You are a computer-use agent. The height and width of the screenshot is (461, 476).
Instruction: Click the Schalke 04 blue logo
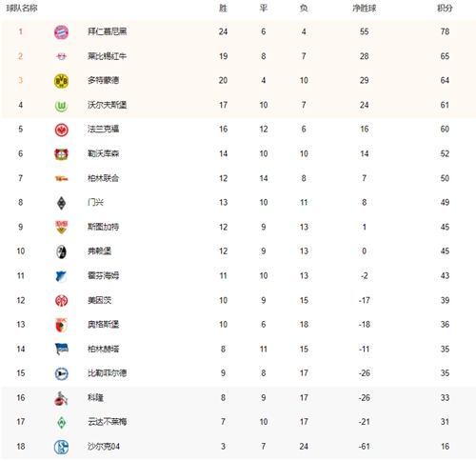click(61, 447)
